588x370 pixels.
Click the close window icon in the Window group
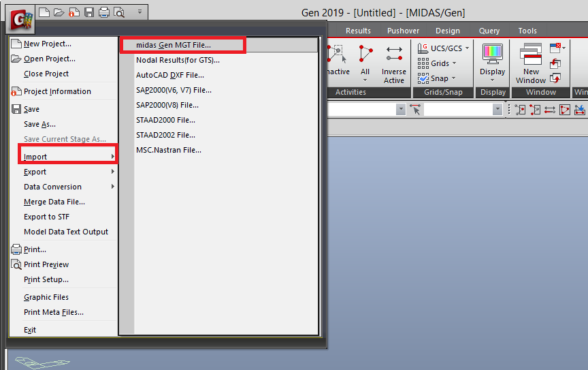pos(555,48)
